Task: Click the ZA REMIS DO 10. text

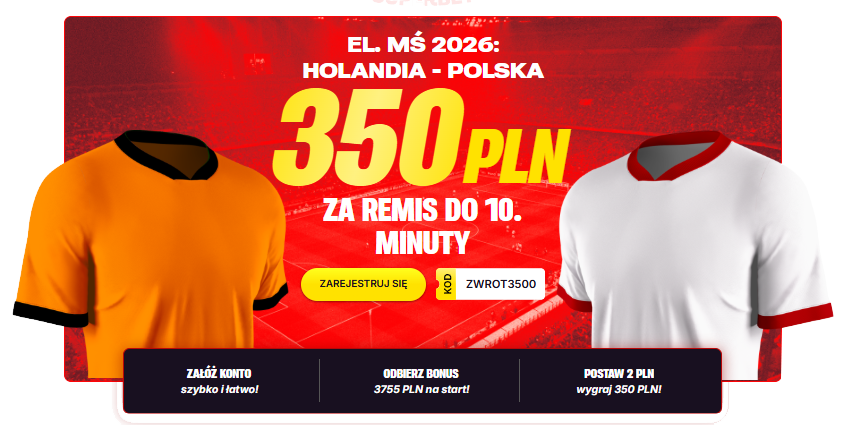Action: 422,211
